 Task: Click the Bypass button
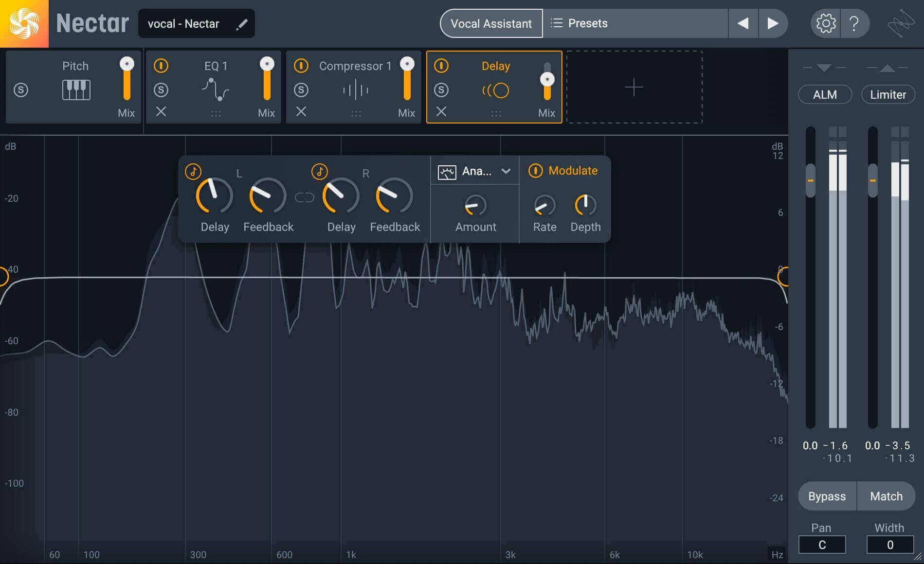(827, 496)
